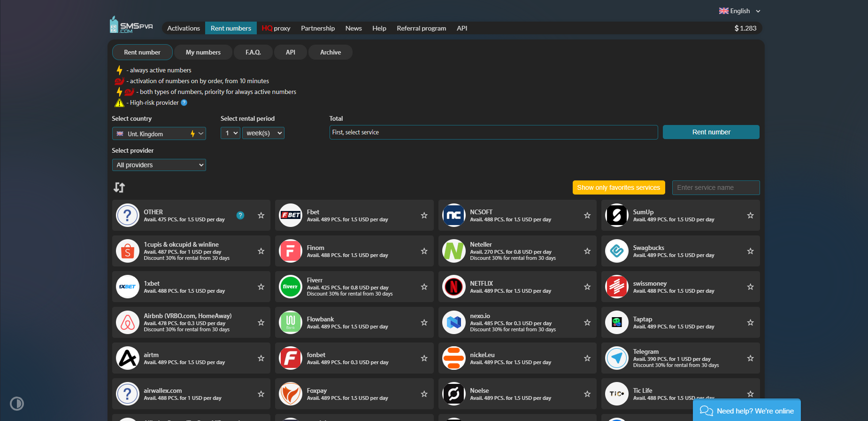
Task: Switch to the F.A.Q. tab
Action: point(253,52)
